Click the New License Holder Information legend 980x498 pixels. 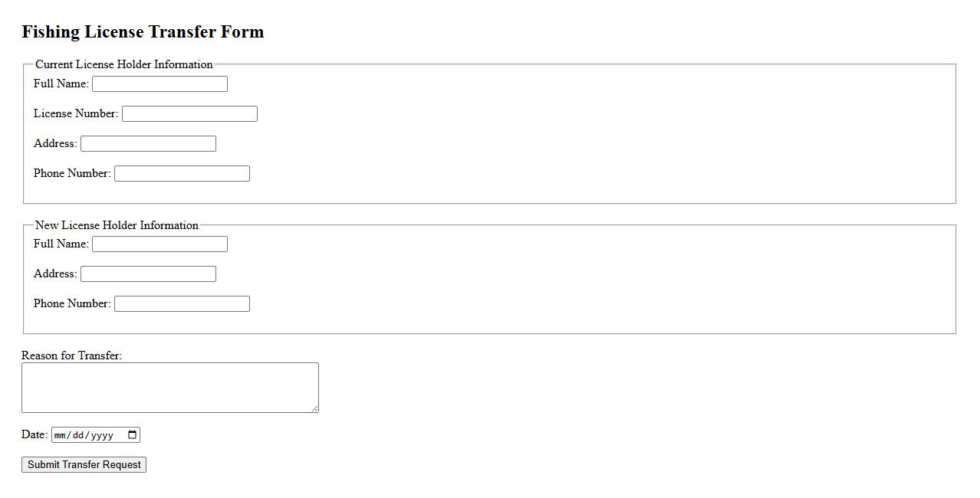click(x=117, y=225)
